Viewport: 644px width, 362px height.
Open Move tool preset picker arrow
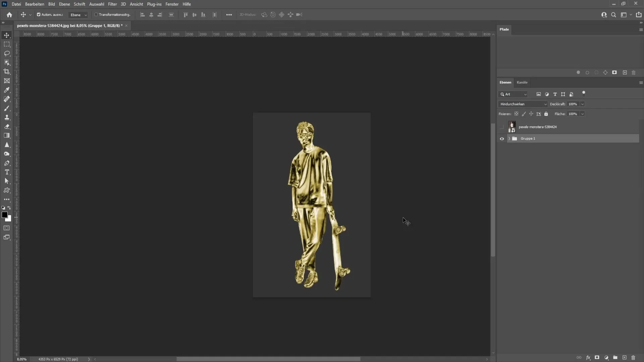coord(30,15)
